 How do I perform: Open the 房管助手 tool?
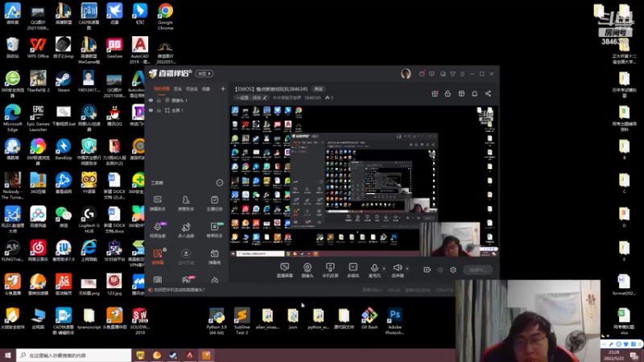[x=186, y=204]
